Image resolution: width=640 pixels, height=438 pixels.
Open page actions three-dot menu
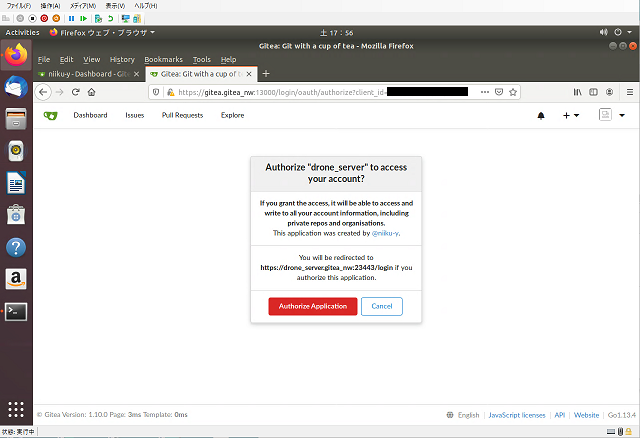(485, 92)
